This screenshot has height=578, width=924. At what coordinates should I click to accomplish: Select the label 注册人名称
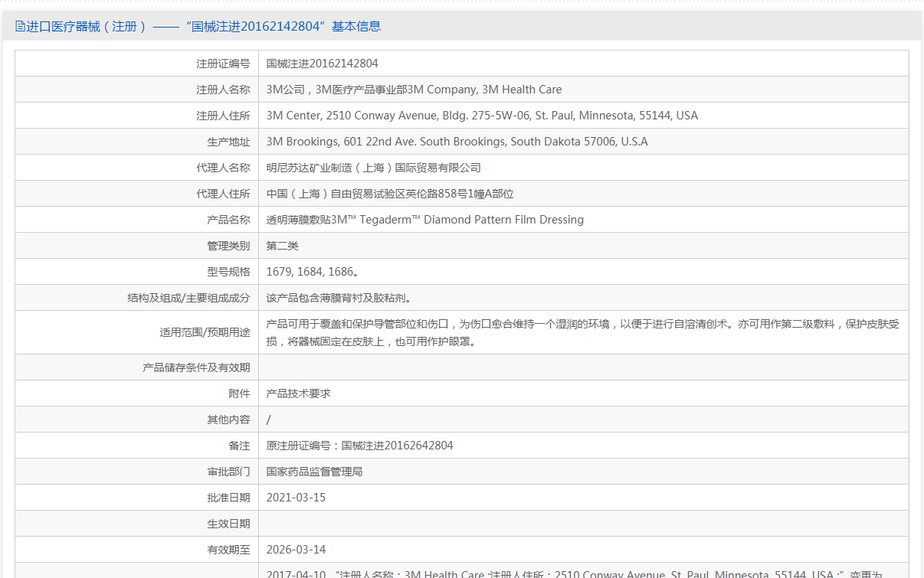pos(223,90)
